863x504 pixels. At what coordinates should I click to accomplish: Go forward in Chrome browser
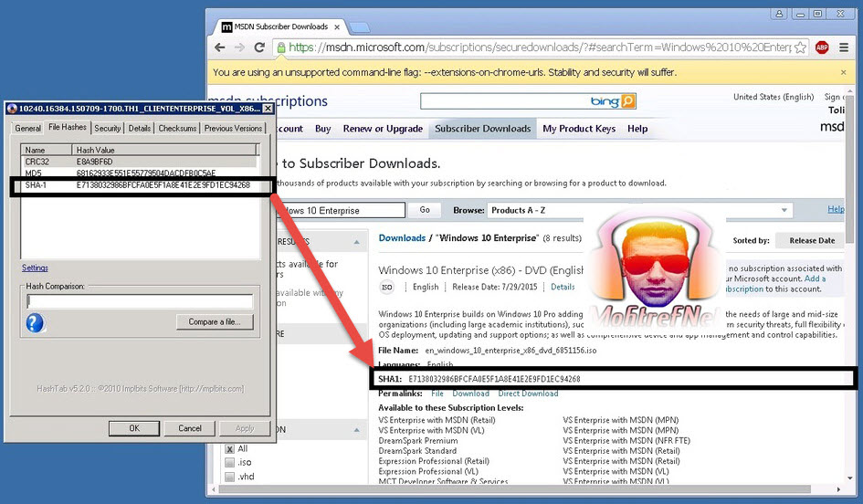(239, 47)
